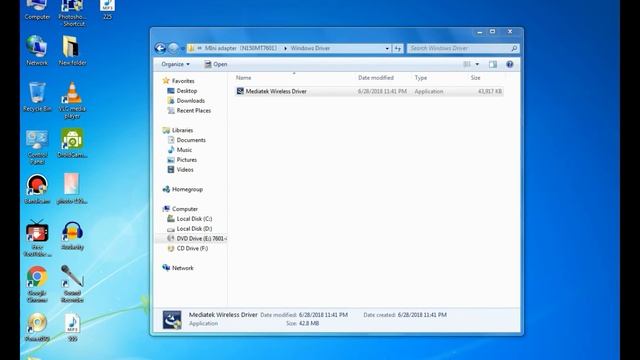Select the VLC media player shortcut
640x360 pixels.
tap(72, 100)
